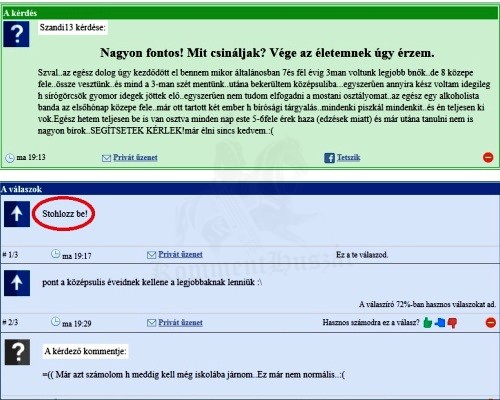Click the up-arrow icon beside the 'Stohlozz be!' answer
500x400 pixels.
(17, 214)
